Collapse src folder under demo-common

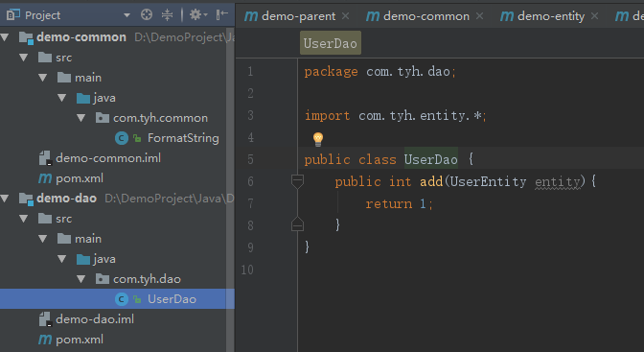pyautogui.click(x=24, y=58)
